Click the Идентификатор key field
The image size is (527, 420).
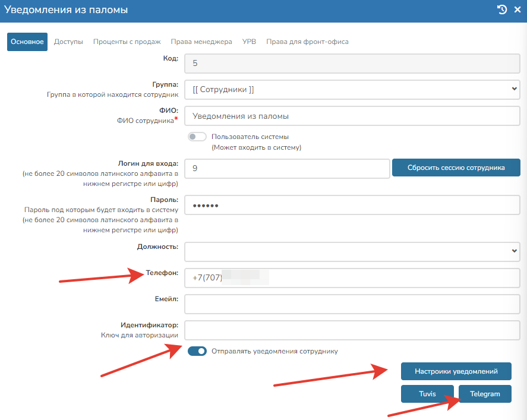point(352,330)
